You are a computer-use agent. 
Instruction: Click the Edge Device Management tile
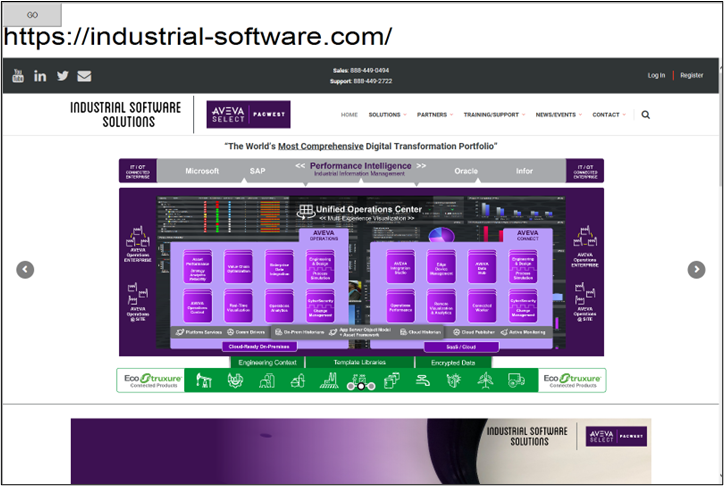click(441, 267)
